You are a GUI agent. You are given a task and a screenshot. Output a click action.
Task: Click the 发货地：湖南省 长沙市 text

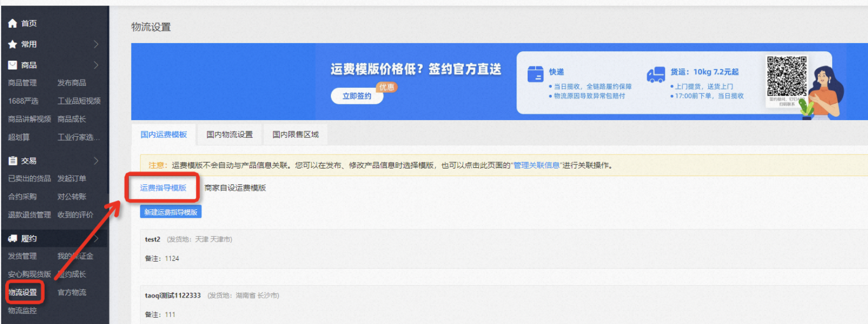point(243,295)
